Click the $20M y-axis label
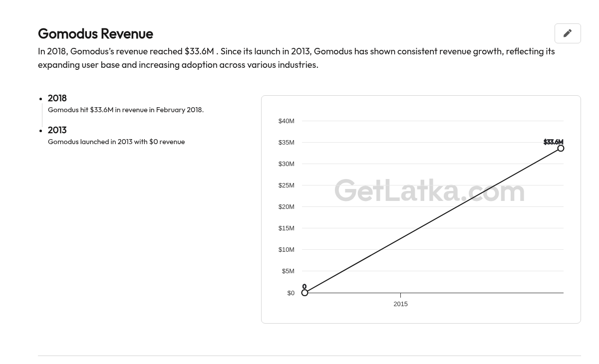 (287, 207)
